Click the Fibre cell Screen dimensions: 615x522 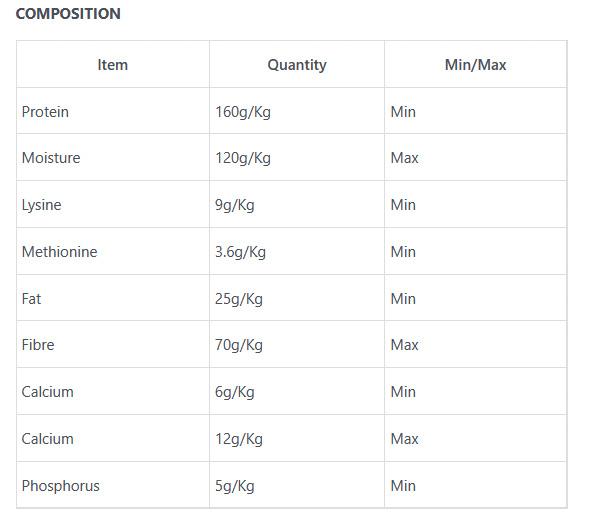(38, 345)
